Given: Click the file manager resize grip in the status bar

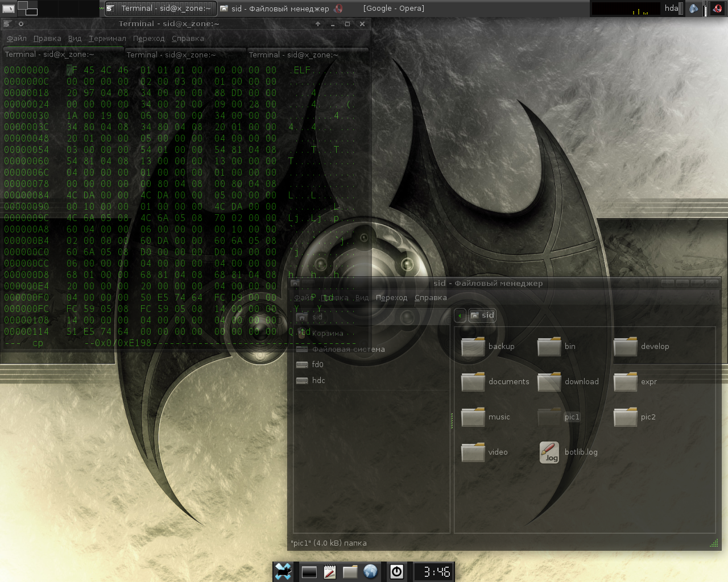Looking at the screenshot, I should tap(714, 543).
